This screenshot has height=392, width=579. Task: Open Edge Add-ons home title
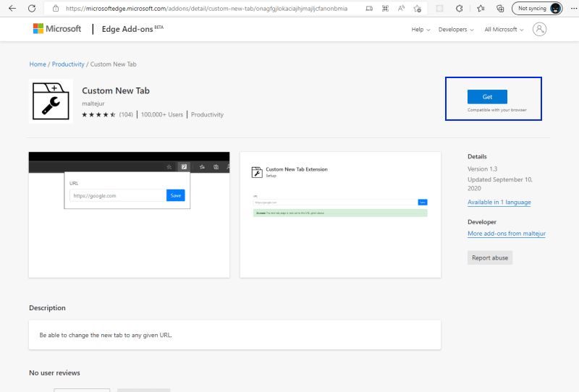(x=132, y=29)
